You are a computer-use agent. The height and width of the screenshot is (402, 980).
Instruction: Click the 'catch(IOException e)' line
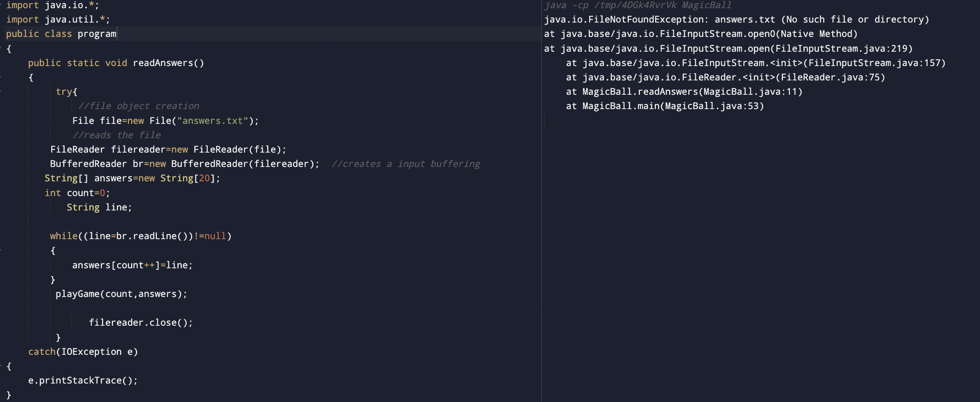pos(83,352)
